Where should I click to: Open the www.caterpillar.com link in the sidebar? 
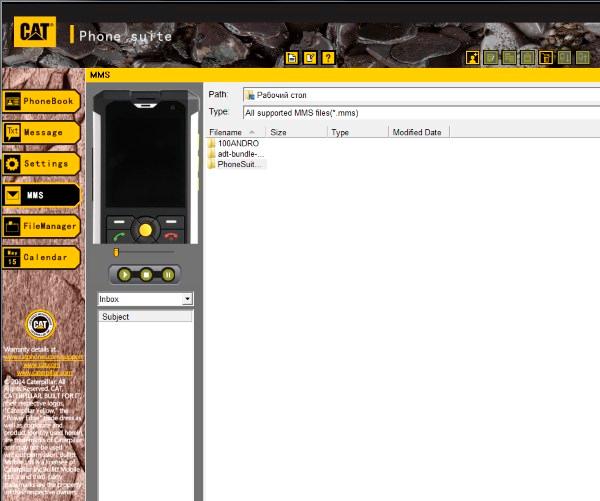tap(44, 372)
